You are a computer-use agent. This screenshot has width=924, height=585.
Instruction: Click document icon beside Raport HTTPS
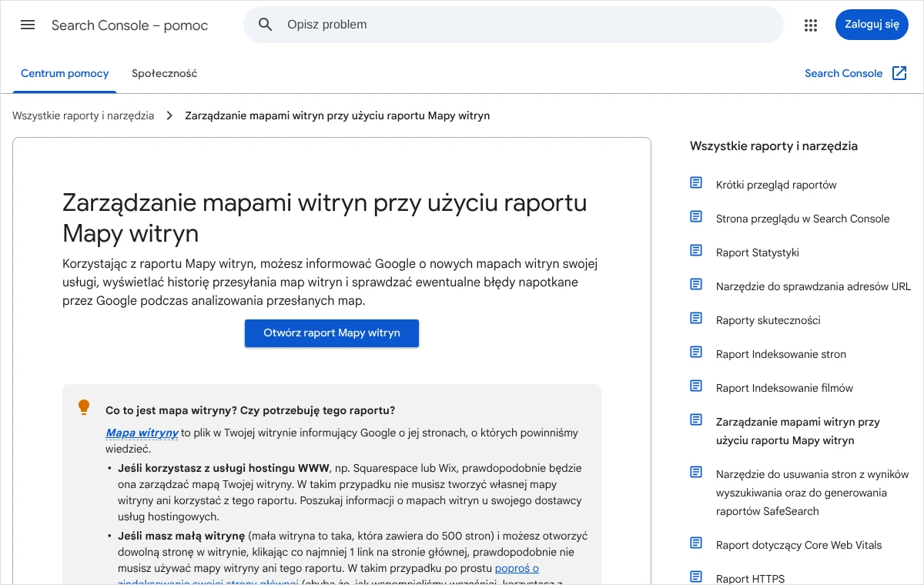[x=696, y=577]
